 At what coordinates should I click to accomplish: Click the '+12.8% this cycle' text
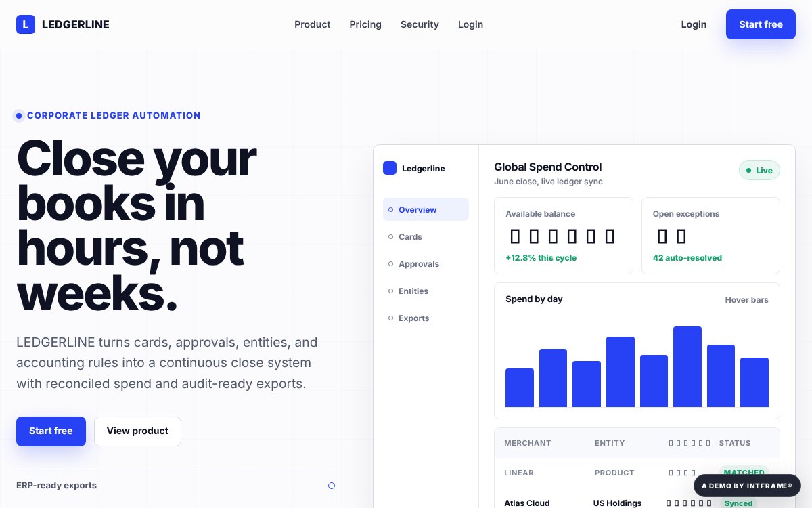pos(541,258)
